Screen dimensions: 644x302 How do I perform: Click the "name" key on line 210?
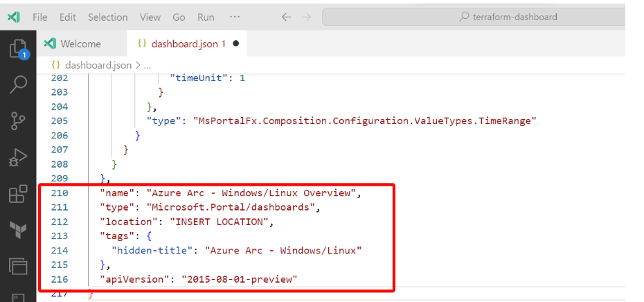tap(117, 193)
